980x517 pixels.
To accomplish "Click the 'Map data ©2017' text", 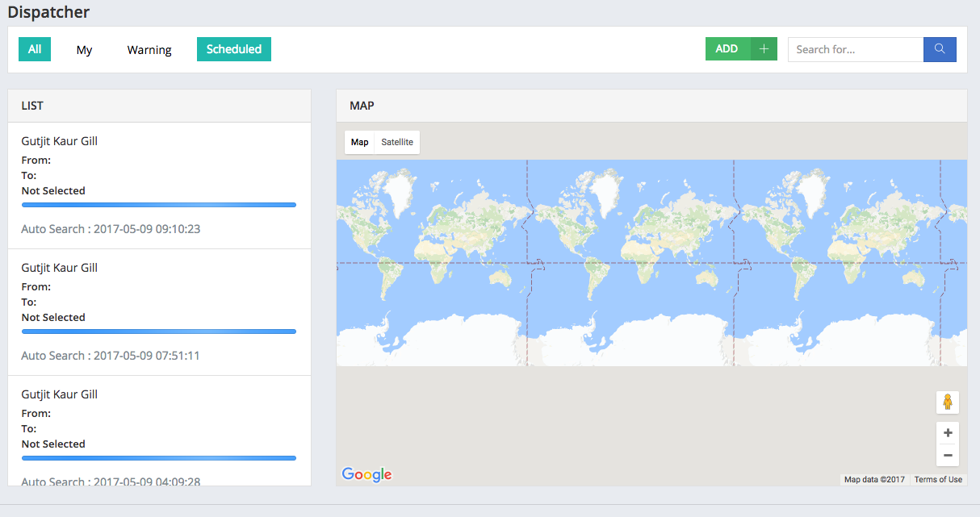I will 874,480.
